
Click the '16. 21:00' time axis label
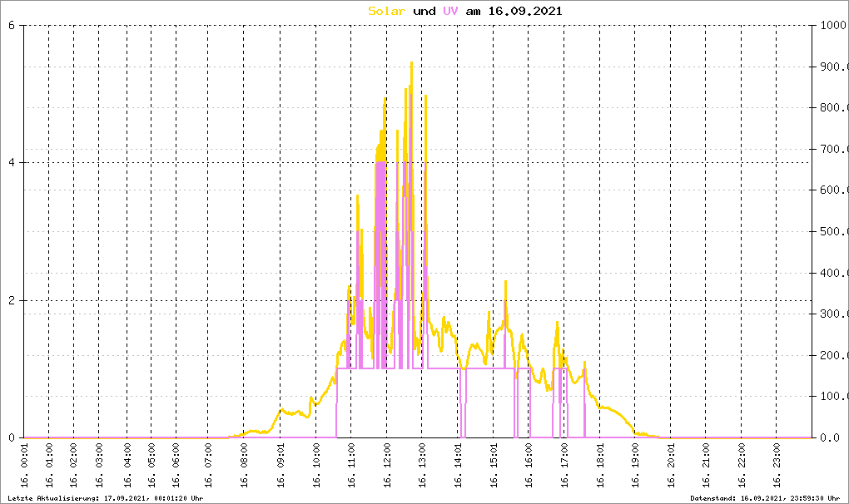click(x=707, y=465)
